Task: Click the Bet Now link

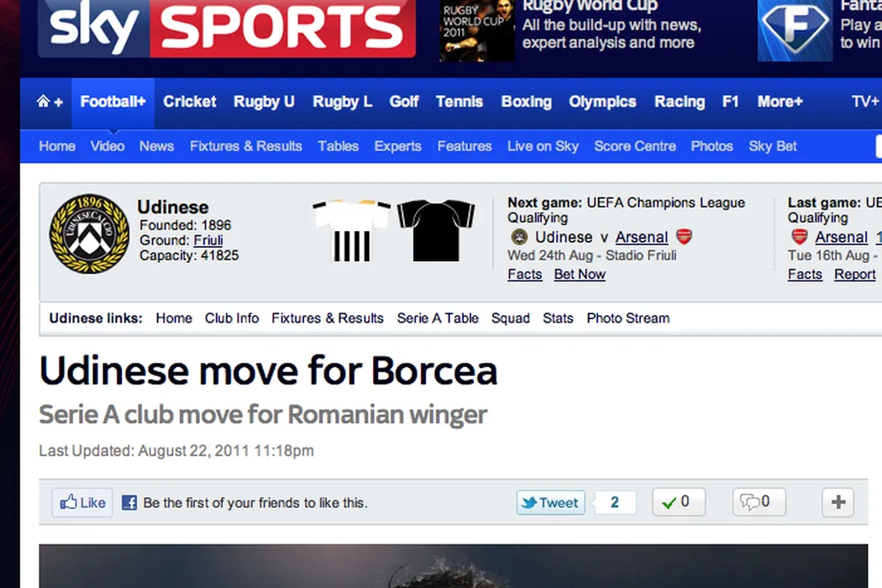Action: 580,274
